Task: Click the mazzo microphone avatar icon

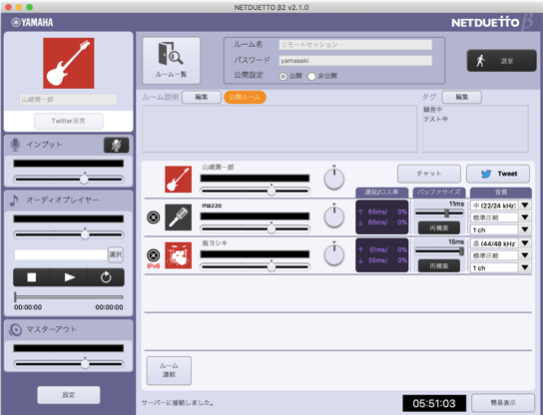Action: [x=178, y=218]
